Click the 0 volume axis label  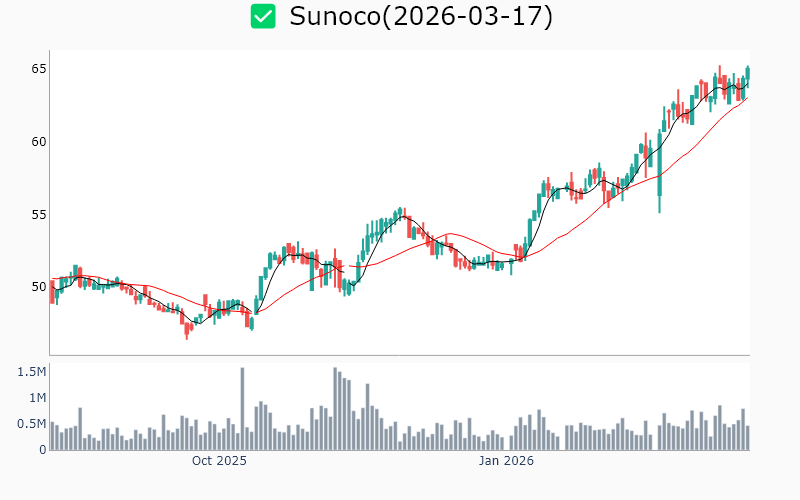coord(42,450)
